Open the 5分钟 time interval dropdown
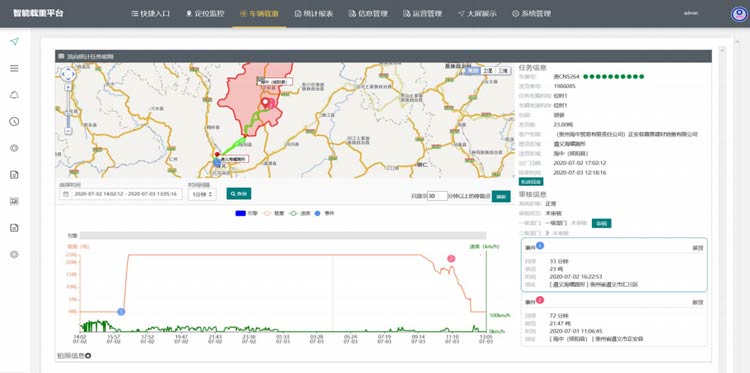The height and width of the screenshot is (373, 750). (x=202, y=194)
